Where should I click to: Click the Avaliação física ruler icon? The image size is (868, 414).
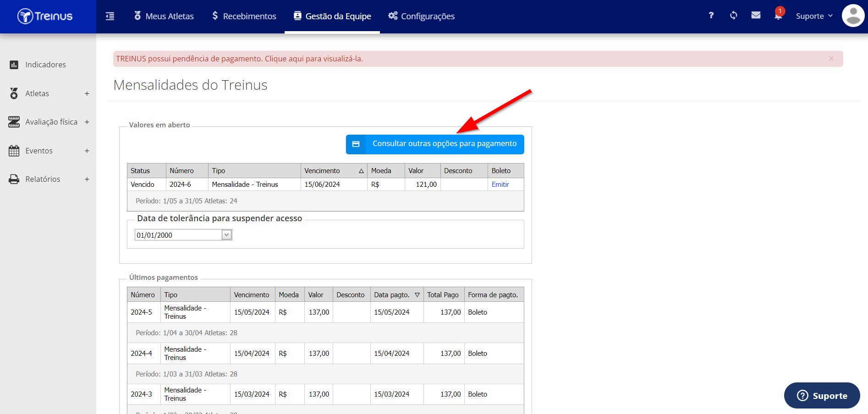pyautogui.click(x=14, y=122)
